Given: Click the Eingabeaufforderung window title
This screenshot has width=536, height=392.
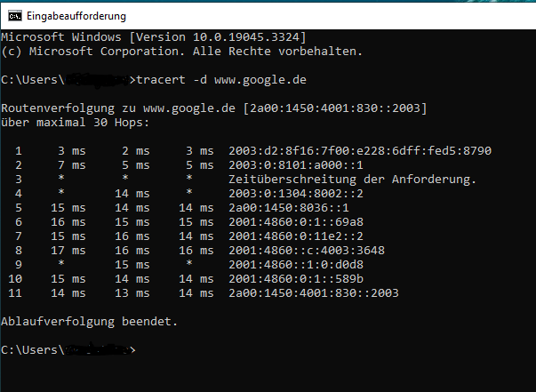Looking at the screenshot, I should [76, 16].
